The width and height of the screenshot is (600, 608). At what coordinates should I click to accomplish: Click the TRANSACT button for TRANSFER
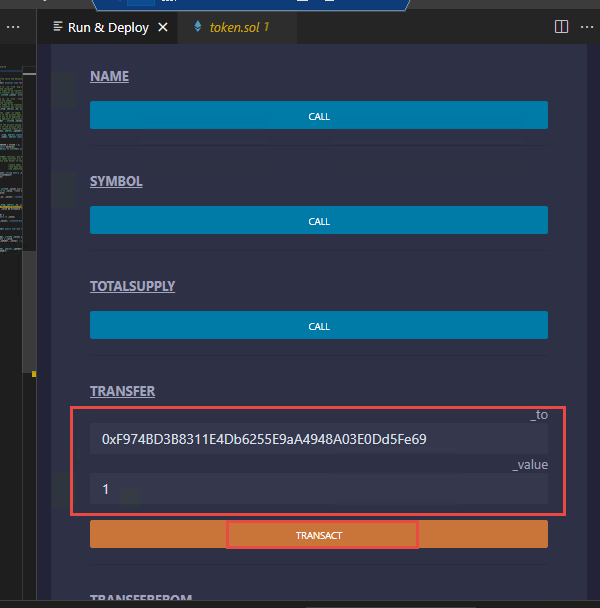point(319,535)
